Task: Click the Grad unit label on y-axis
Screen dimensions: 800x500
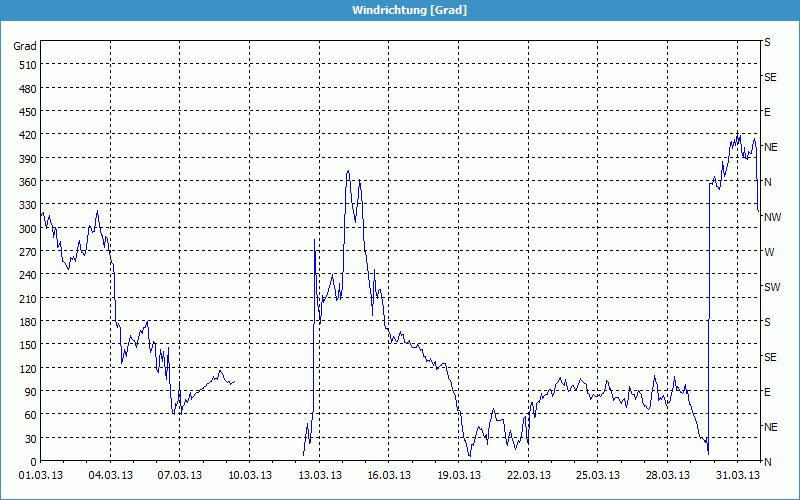Action: (25, 46)
